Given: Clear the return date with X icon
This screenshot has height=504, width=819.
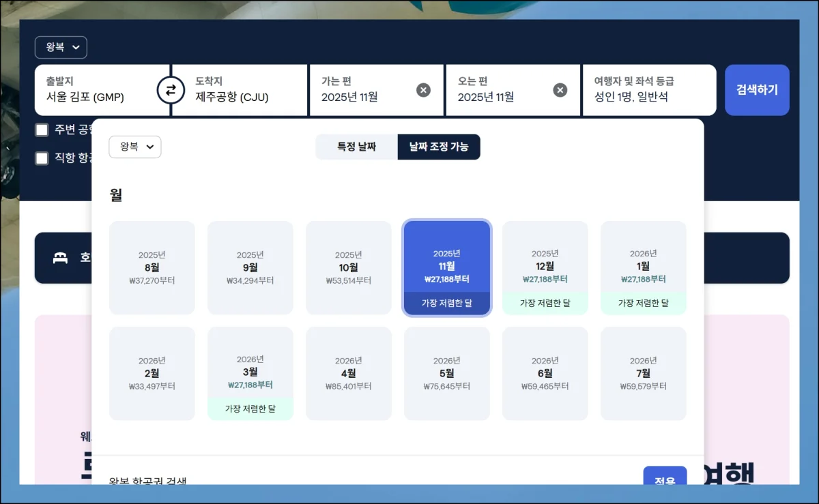Looking at the screenshot, I should [x=560, y=90].
